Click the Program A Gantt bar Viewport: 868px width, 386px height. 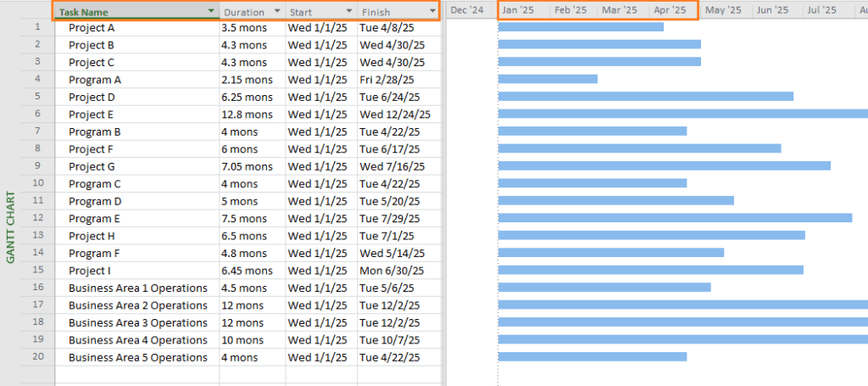pos(548,79)
